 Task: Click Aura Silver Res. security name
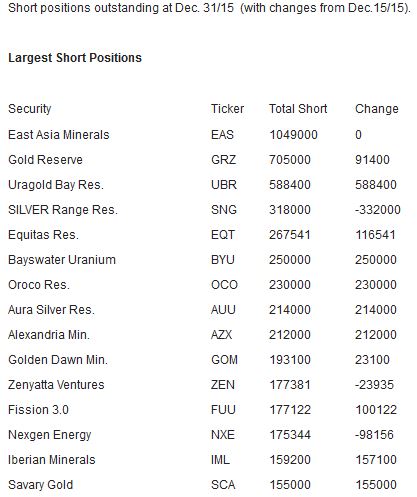[51, 310]
